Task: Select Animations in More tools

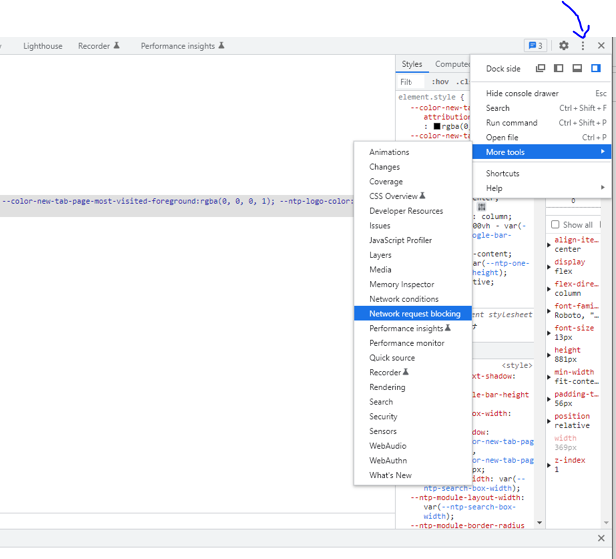Action: [x=413, y=152]
